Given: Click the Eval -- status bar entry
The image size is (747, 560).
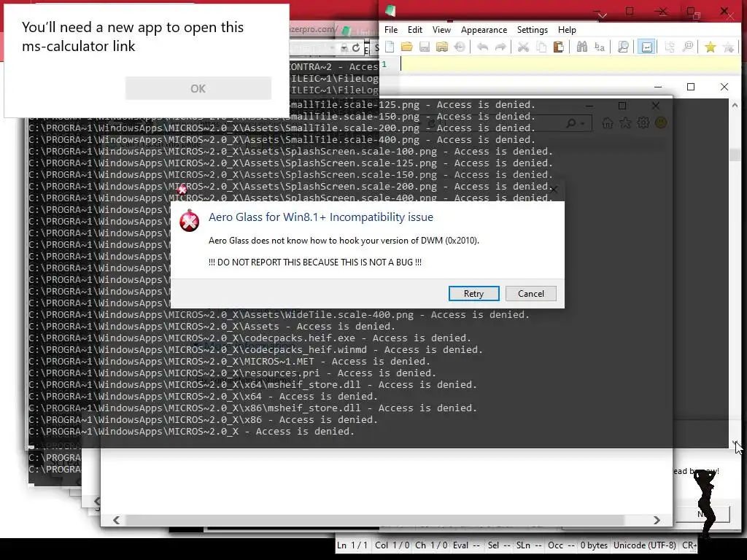Looking at the screenshot, I should tap(466, 545).
